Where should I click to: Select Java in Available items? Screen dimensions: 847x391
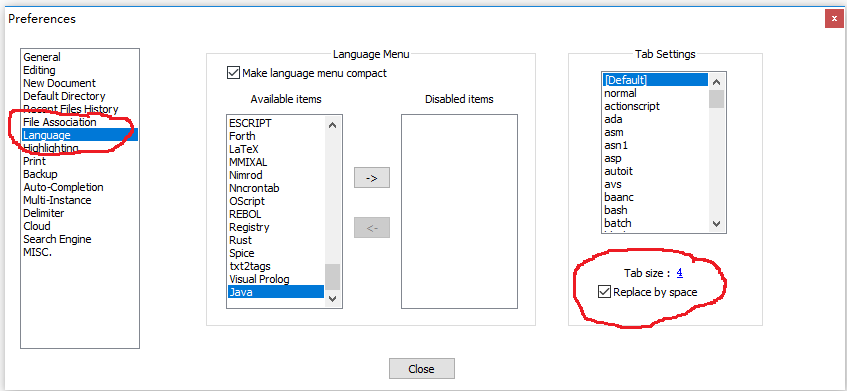click(276, 292)
